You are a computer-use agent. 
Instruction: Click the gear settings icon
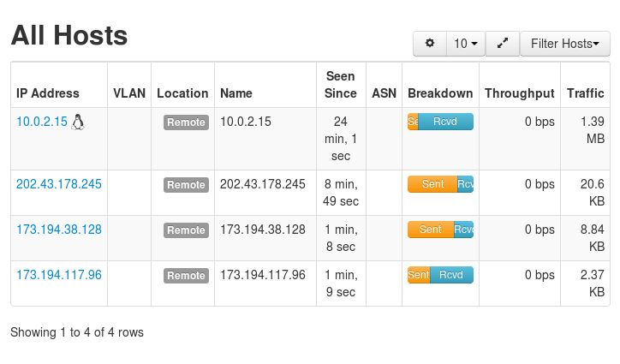430,44
